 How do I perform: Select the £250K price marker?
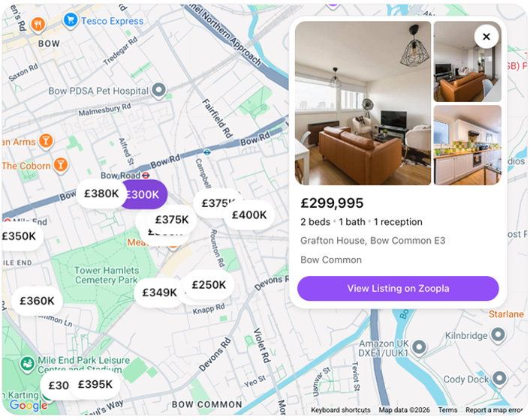[208, 285]
